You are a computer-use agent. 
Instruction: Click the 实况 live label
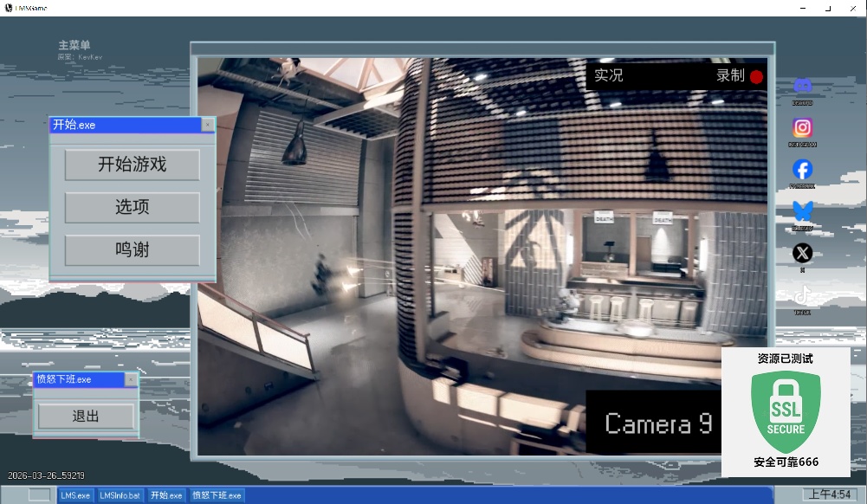pos(609,75)
